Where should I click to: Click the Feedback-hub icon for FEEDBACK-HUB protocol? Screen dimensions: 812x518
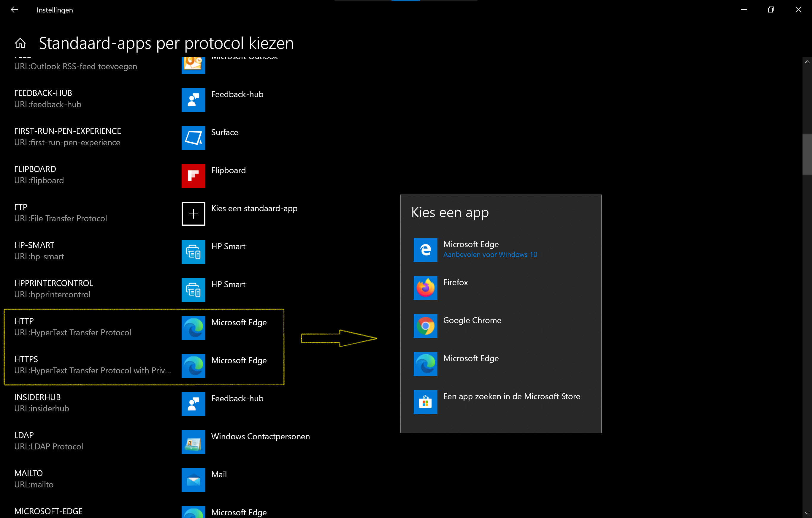coord(193,100)
